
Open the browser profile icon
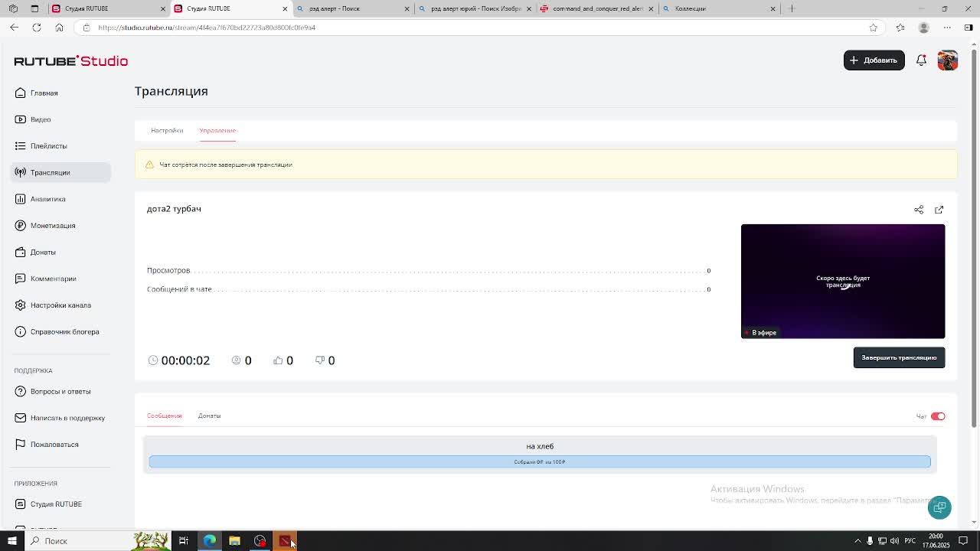click(x=923, y=28)
